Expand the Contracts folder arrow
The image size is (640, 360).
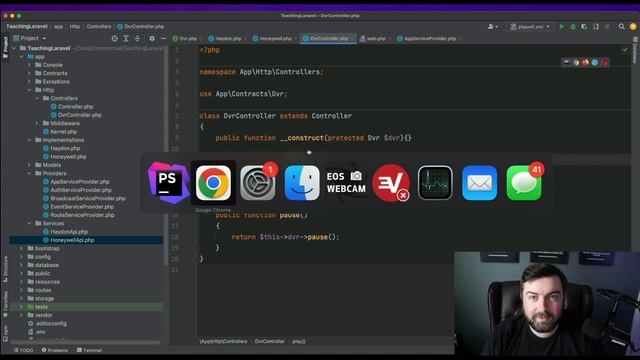coord(29,73)
